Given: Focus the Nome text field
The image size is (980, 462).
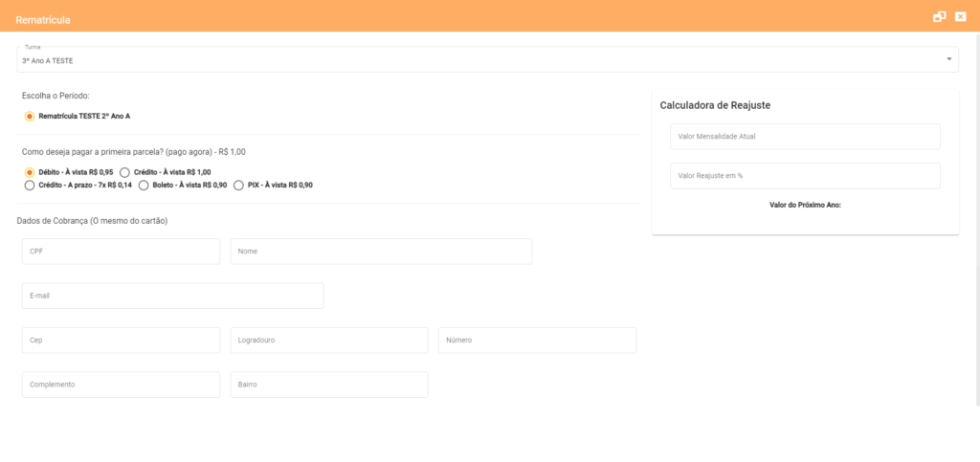Looking at the screenshot, I should click(381, 252).
